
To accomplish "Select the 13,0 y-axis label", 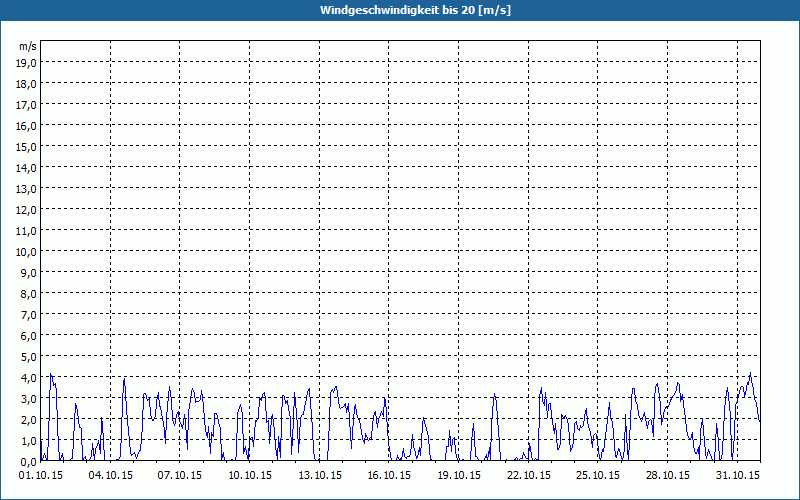I will [x=28, y=189].
